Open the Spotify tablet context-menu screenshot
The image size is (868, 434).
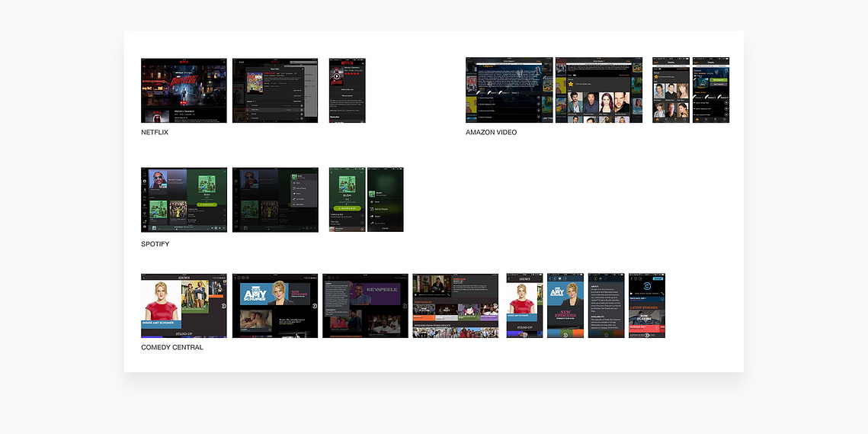point(275,200)
